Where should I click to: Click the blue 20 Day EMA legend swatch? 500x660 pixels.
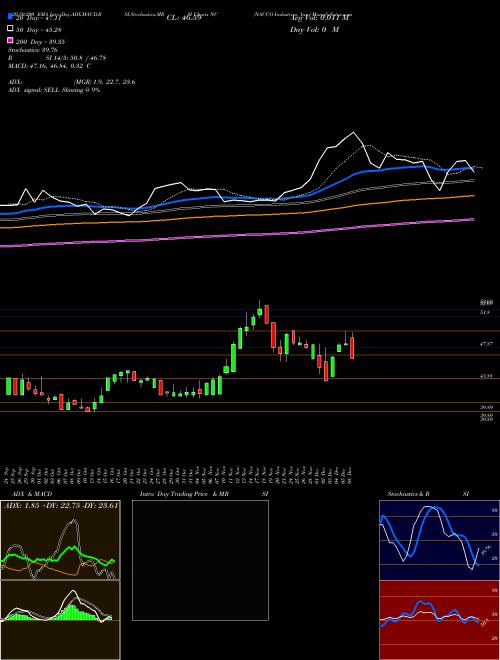(10, 17)
